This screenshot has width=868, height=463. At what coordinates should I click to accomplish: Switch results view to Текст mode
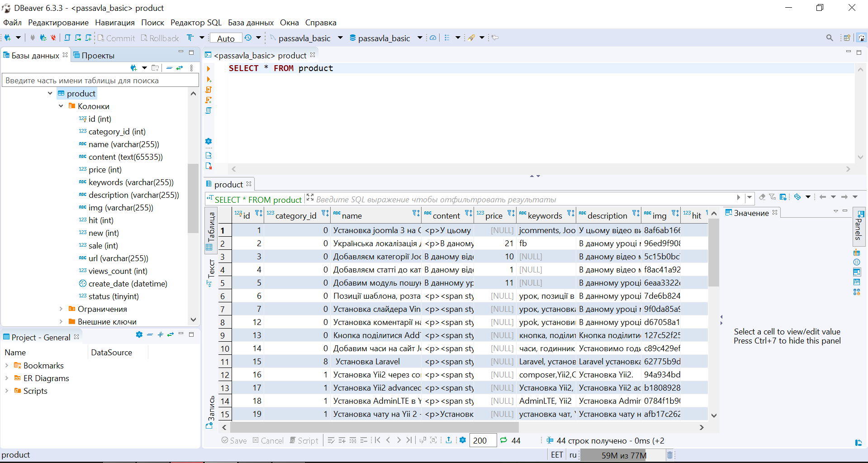[x=210, y=272]
